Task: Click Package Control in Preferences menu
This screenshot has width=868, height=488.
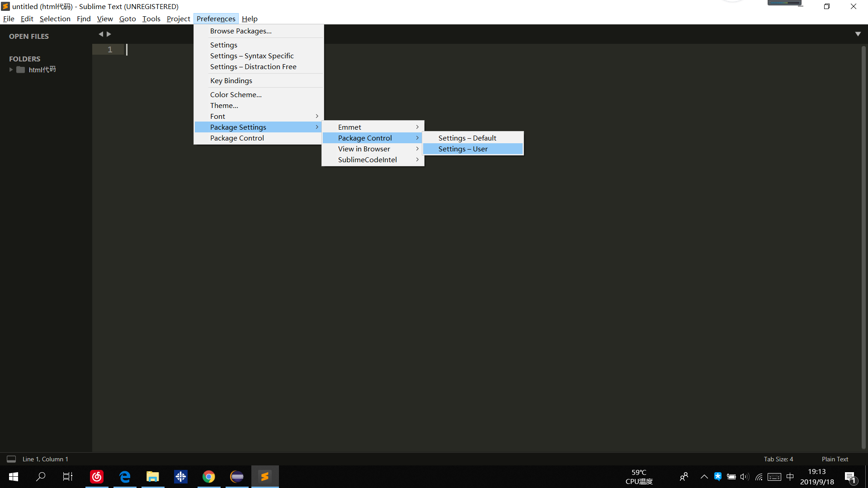Action: pos(259,138)
